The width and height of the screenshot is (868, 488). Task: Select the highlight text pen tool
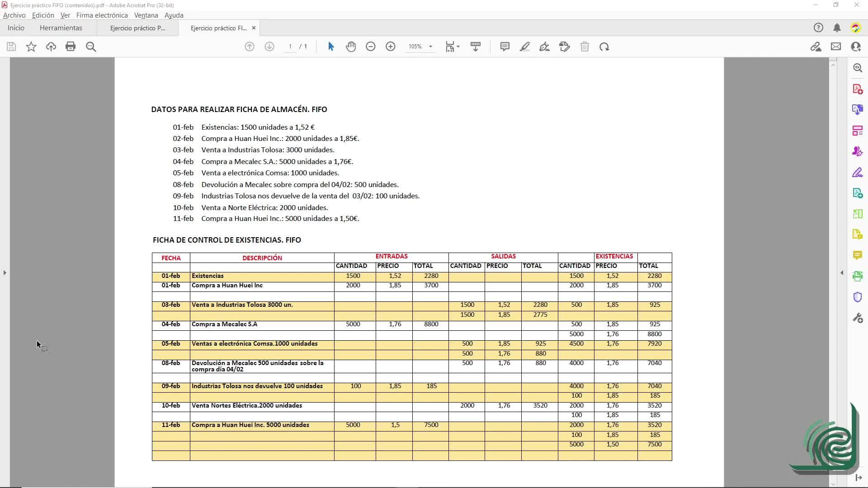pos(525,47)
